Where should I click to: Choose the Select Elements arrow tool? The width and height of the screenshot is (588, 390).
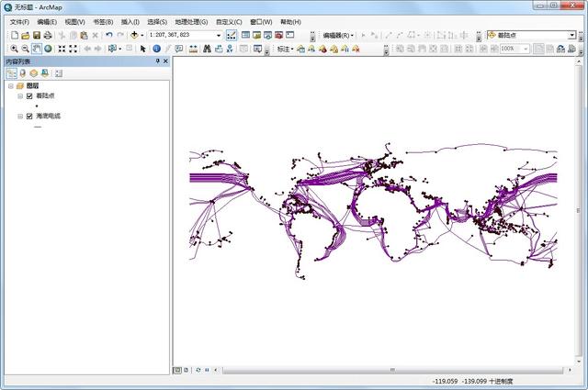(x=143, y=49)
